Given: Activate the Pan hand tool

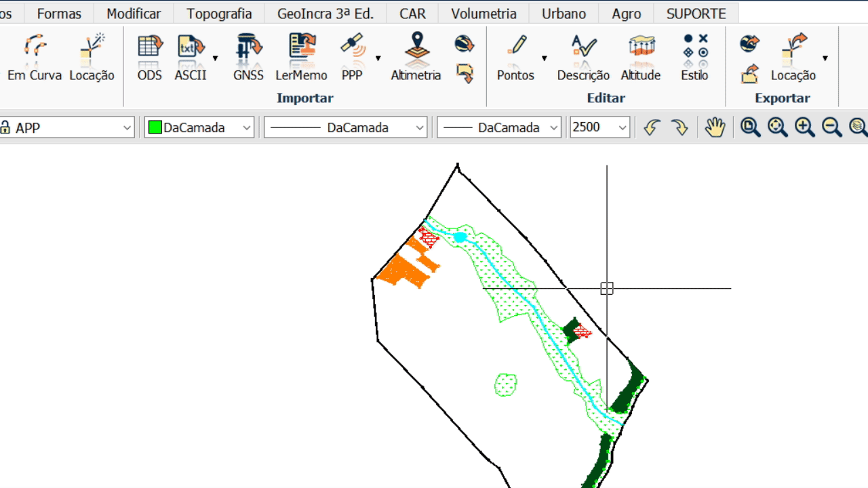Looking at the screenshot, I should (715, 127).
